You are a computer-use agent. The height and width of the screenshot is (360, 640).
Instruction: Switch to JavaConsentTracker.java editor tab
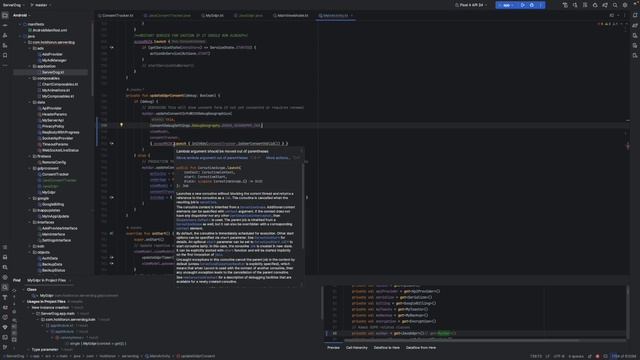[167, 16]
